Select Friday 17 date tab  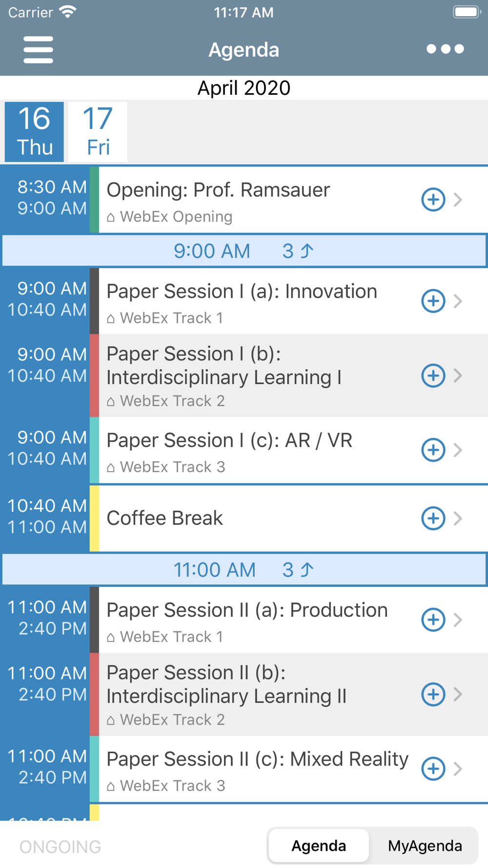tap(98, 132)
